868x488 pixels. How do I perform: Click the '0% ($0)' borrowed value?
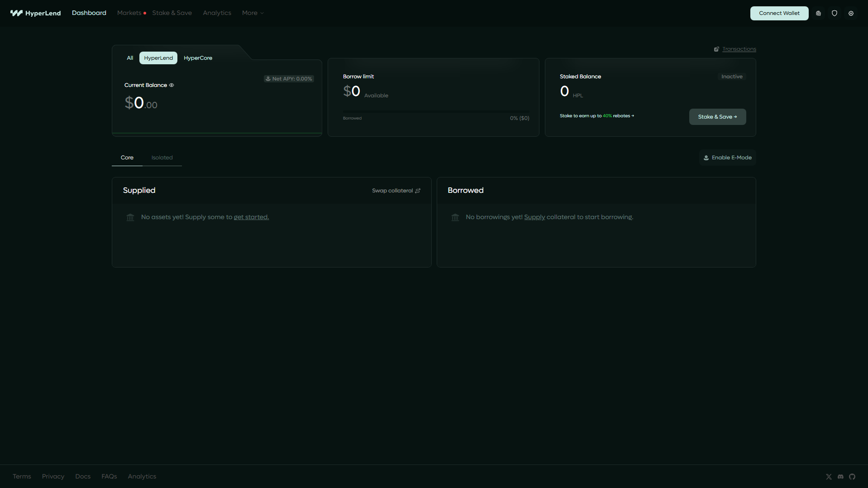pyautogui.click(x=520, y=118)
